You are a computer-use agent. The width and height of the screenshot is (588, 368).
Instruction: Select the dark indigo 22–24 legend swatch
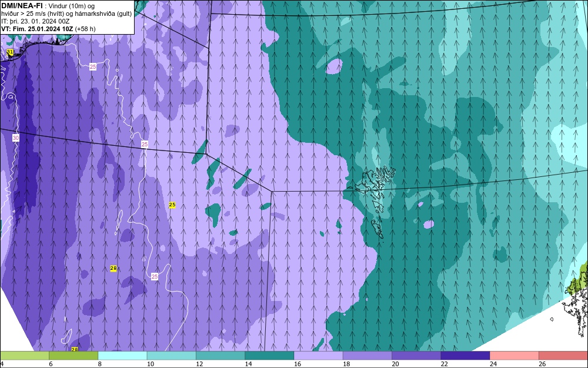(465, 355)
